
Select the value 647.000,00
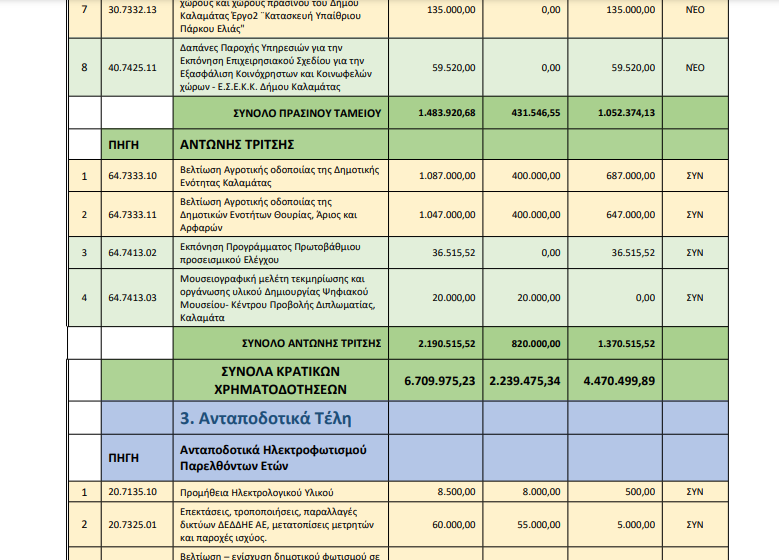tap(630, 215)
